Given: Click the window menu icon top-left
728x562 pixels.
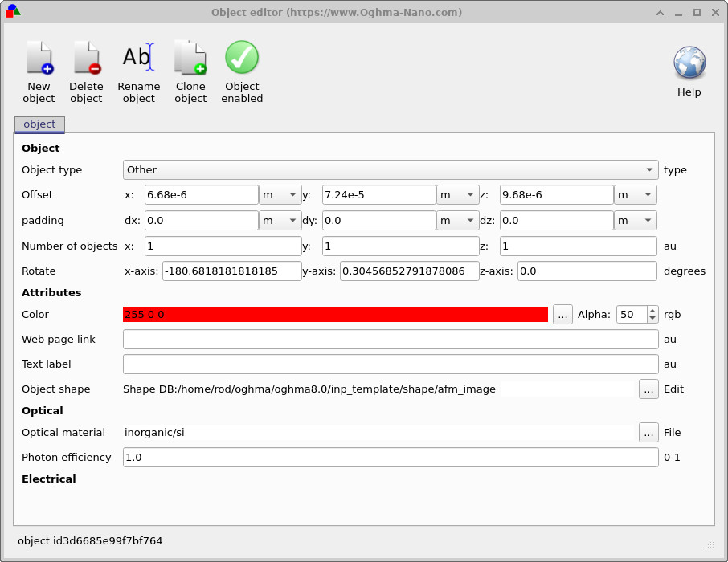Looking at the screenshot, I should pyautogui.click(x=11, y=12).
